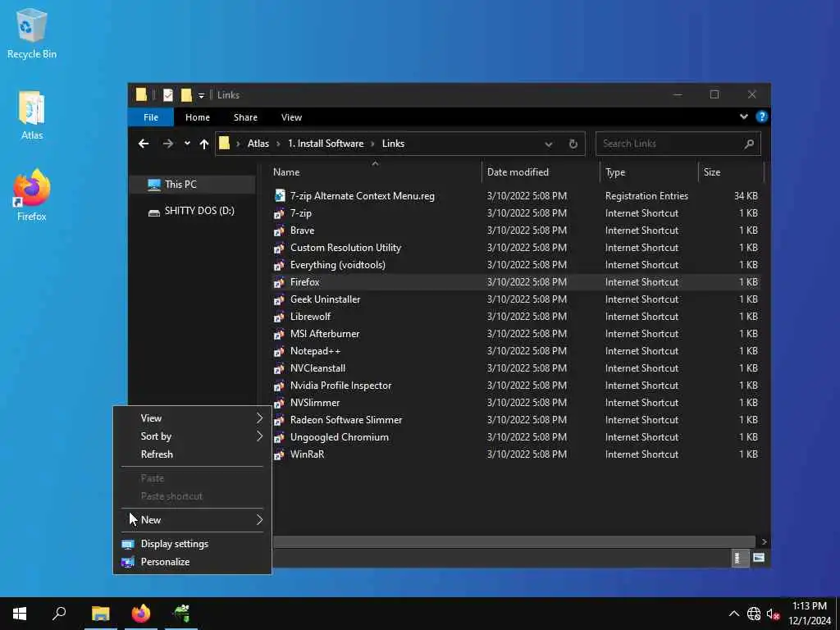
Task: Select the MSI Afterburner shortcut
Action: point(325,334)
